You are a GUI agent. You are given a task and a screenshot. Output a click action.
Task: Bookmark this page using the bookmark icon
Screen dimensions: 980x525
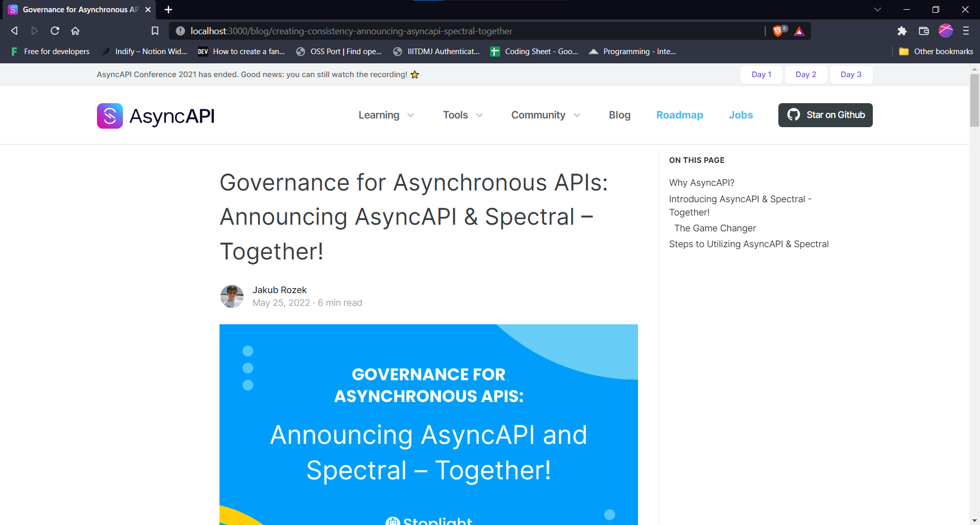tap(155, 31)
